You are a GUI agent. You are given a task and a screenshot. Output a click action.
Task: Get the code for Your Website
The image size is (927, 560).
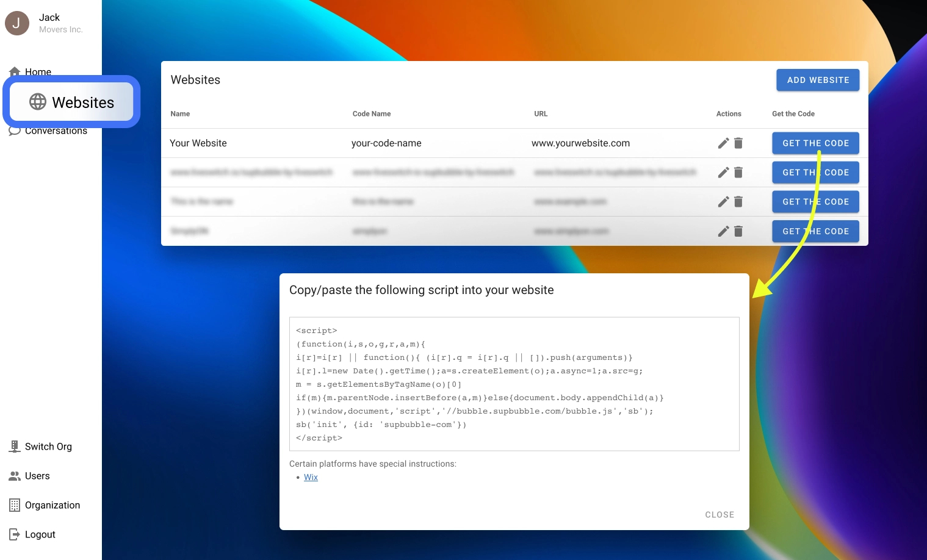coord(815,143)
